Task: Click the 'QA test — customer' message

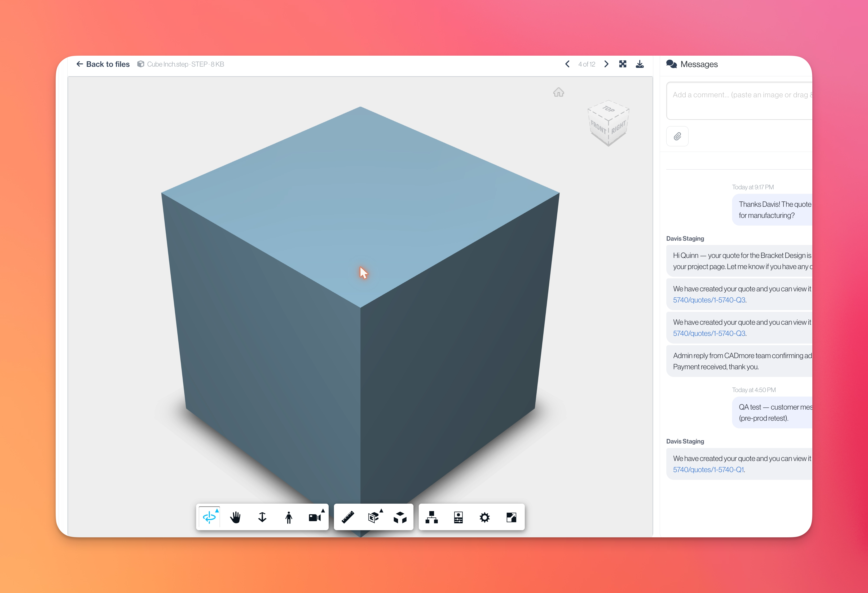Action: [x=772, y=412]
